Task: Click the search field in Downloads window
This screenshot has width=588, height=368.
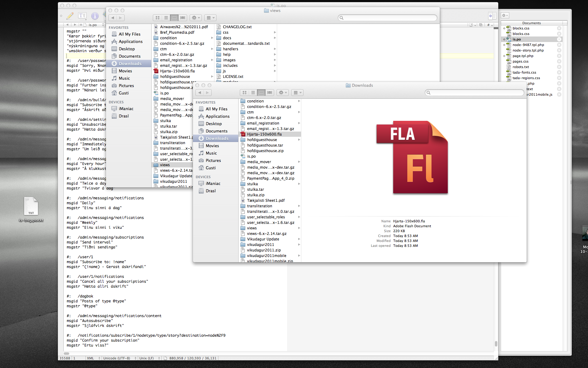Action: (474, 93)
